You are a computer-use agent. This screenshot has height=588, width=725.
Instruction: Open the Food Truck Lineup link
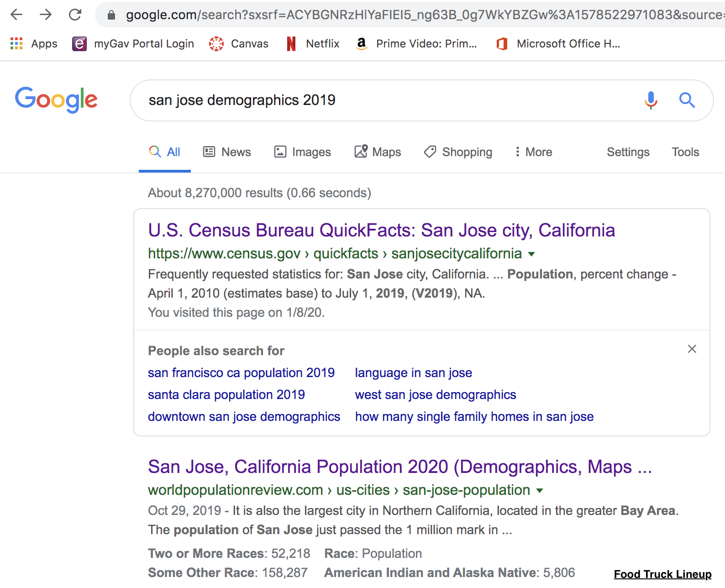point(662,574)
